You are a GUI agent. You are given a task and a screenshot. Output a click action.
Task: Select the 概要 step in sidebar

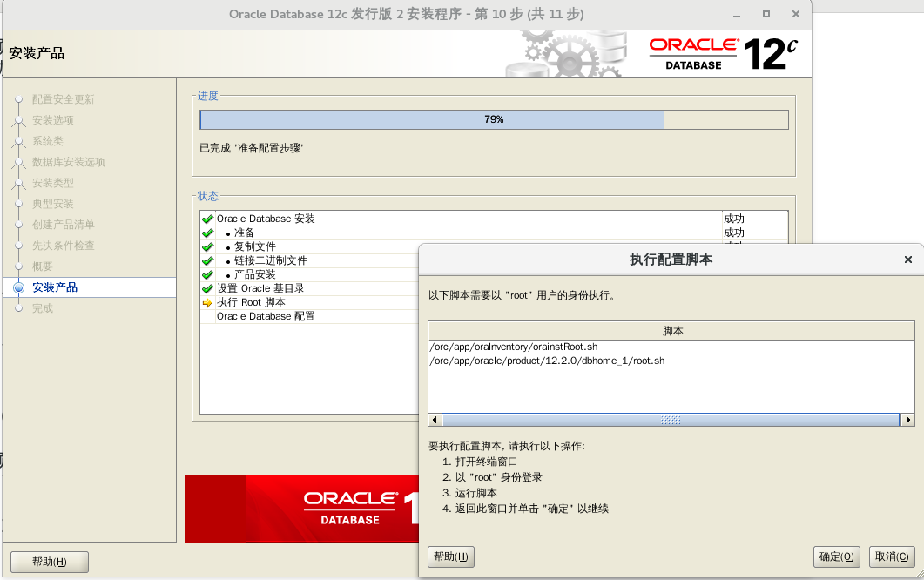click(x=43, y=266)
